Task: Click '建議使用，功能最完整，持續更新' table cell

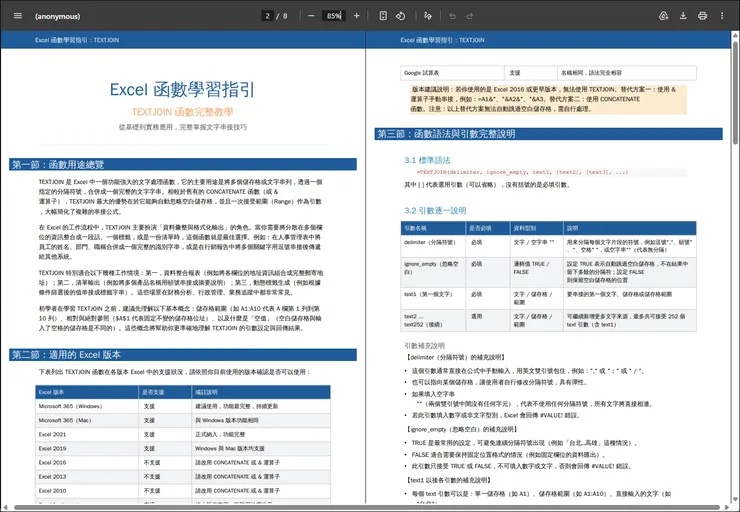Action: click(261, 406)
